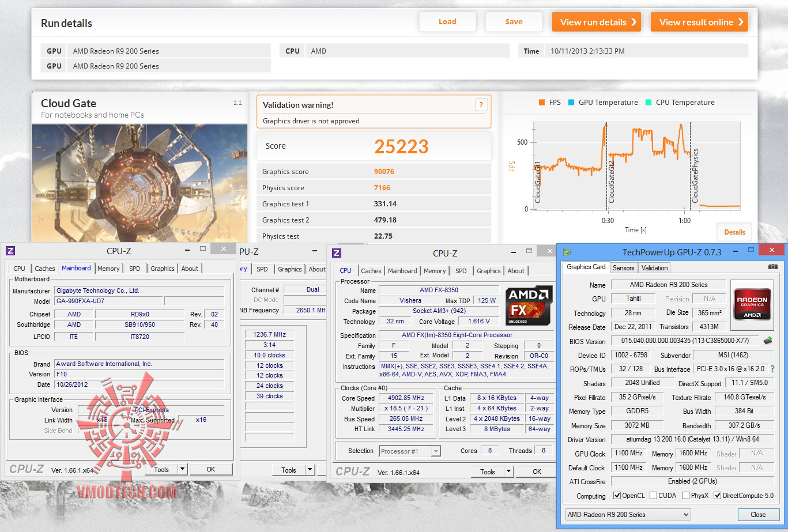Click the motherboard Model field 'GA-990FXA-UD7'
The height and width of the screenshot is (532, 788).
coord(108,301)
